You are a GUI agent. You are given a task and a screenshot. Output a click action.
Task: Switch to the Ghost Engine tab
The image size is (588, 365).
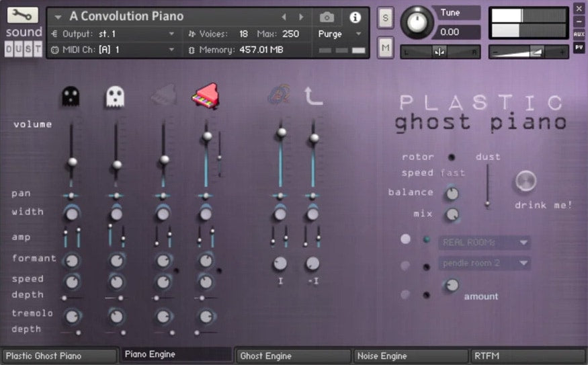point(294,356)
